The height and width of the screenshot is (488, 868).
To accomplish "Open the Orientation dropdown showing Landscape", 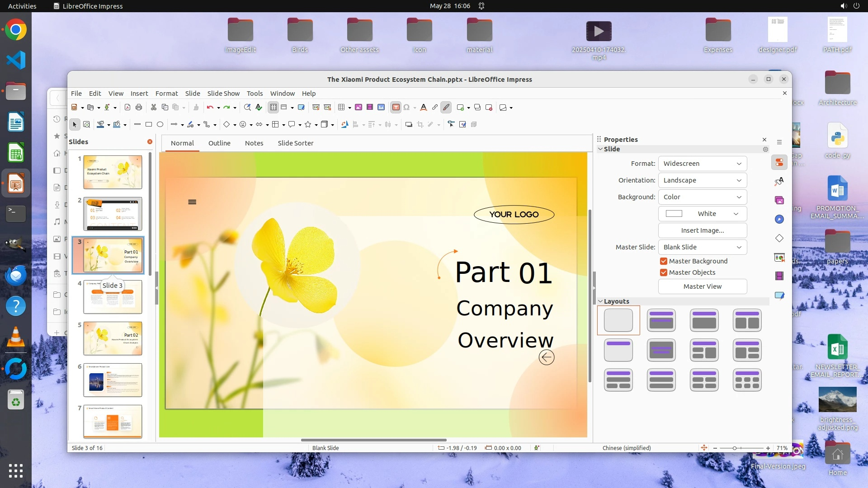I will click(x=702, y=180).
